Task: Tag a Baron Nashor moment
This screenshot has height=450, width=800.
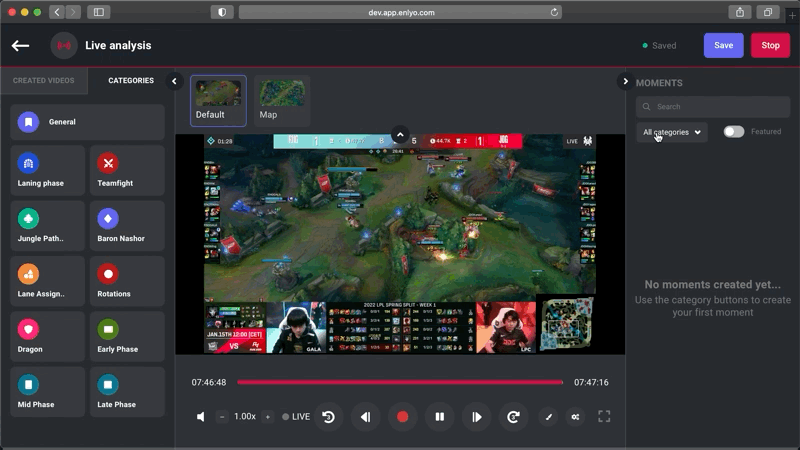Action: (127, 226)
